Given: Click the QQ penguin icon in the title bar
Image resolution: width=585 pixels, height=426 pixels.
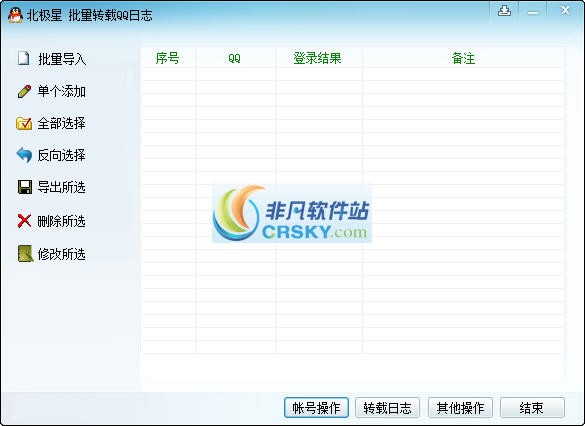Looking at the screenshot, I should (x=15, y=15).
